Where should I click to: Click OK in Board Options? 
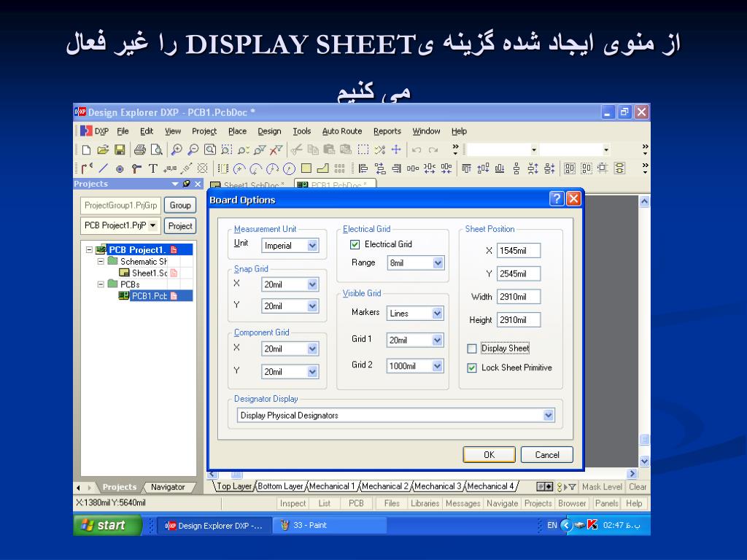pos(489,455)
